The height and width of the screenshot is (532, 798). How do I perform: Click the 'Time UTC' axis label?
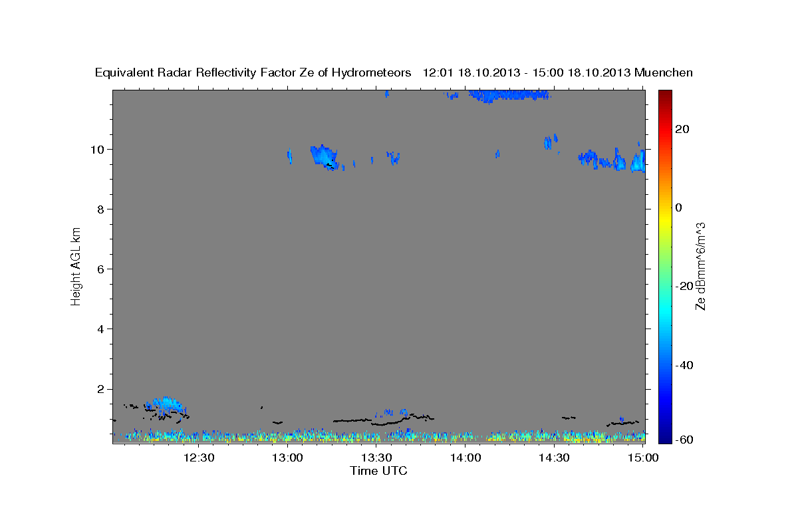[378, 471]
